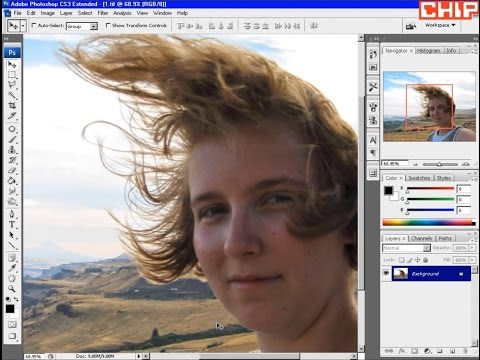
Task: Switch to the Histogram tab
Action: coord(428,50)
